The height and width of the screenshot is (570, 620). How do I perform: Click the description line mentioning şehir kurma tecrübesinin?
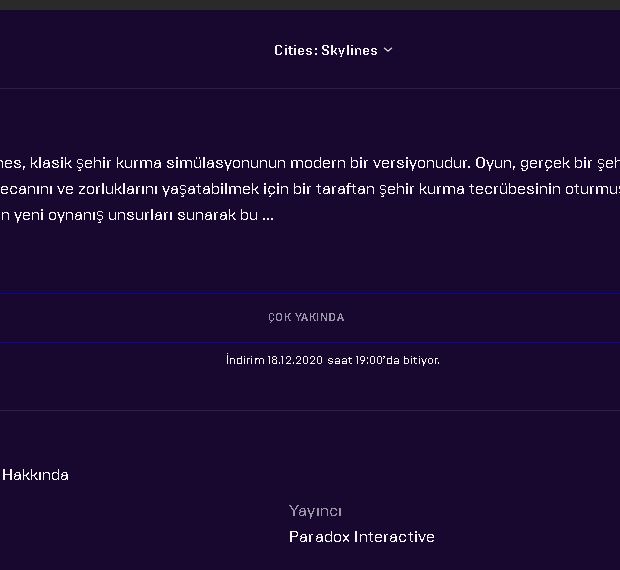pyautogui.click(x=310, y=188)
